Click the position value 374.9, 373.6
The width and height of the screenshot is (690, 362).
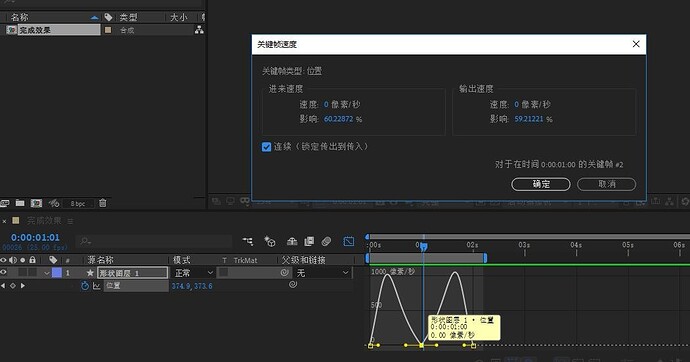192,286
